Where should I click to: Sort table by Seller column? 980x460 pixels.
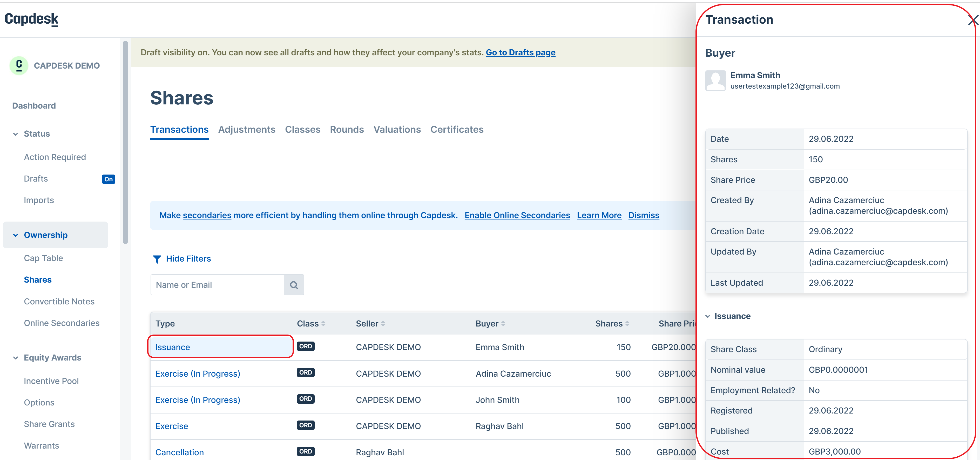383,324
